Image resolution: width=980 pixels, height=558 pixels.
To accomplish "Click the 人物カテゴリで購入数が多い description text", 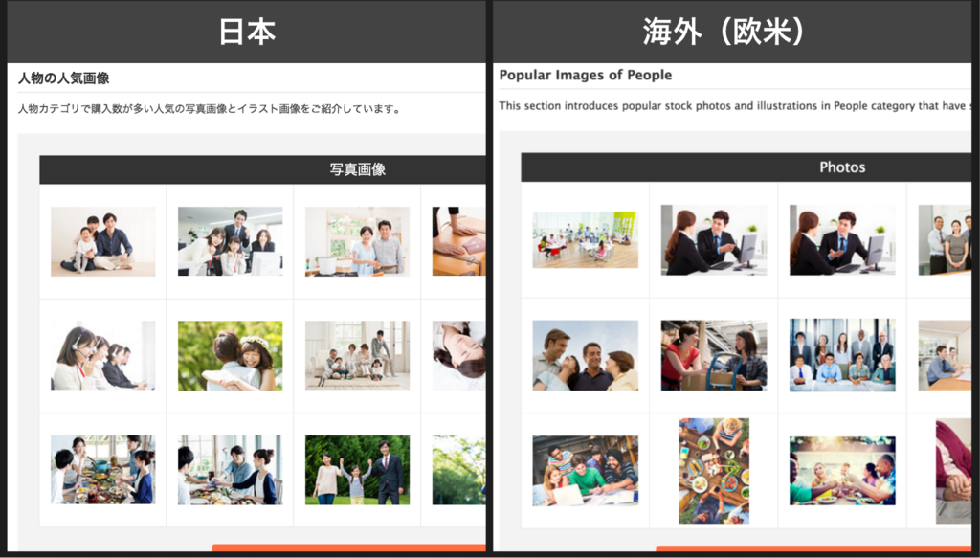I will pos(209,109).
